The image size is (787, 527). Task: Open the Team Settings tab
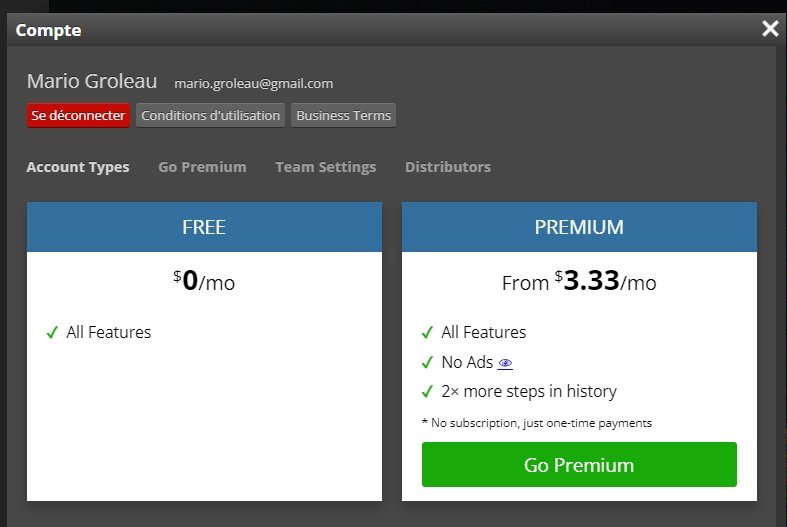click(326, 167)
